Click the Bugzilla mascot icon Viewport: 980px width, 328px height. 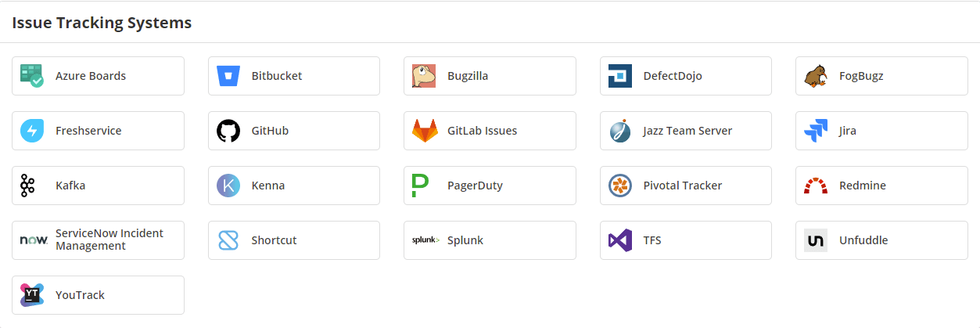tap(424, 76)
